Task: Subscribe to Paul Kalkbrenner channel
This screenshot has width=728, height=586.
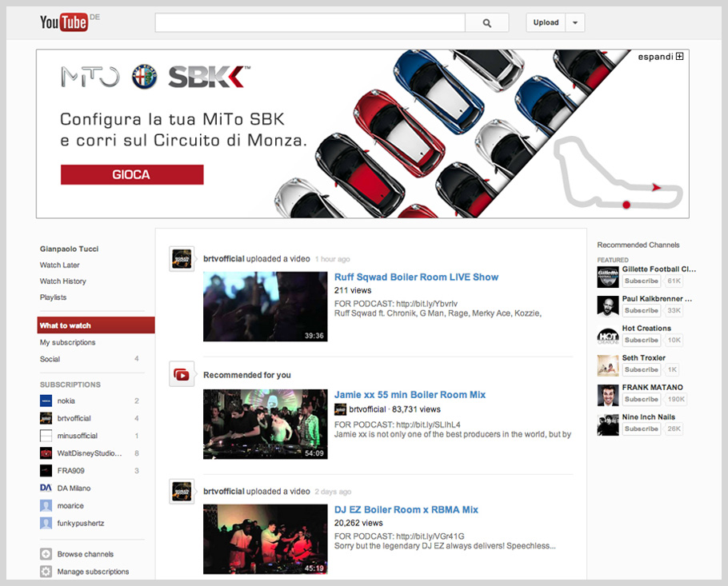Action: tap(641, 310)
